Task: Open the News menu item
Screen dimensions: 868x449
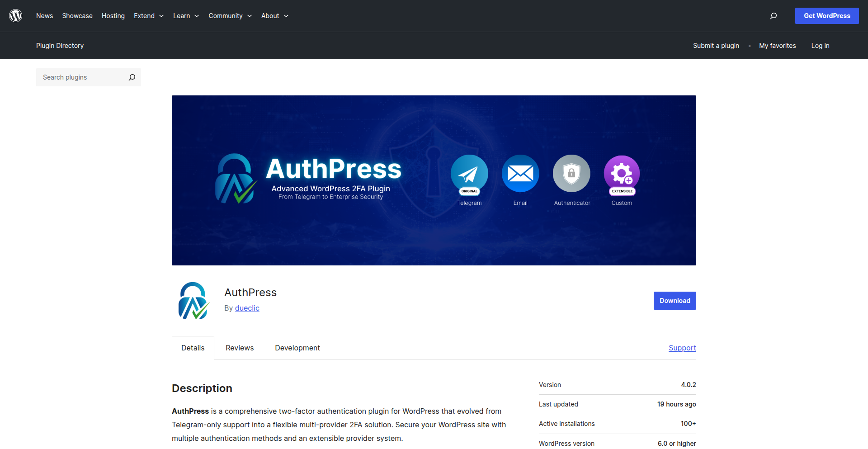Action: pos(44,16)
